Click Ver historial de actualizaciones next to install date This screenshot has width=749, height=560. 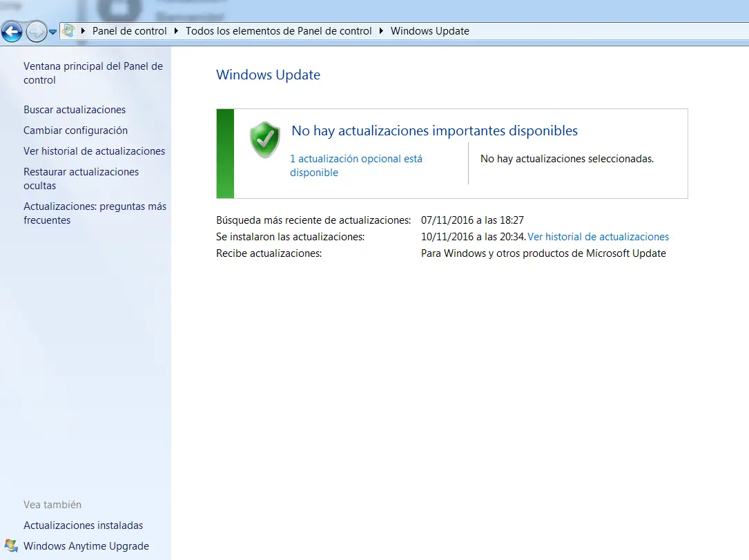598,237
